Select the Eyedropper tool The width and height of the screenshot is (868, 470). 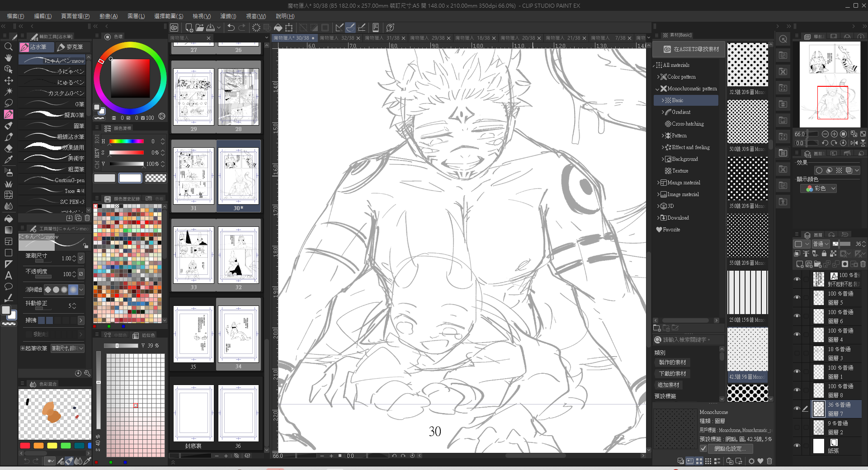[8, 160]
